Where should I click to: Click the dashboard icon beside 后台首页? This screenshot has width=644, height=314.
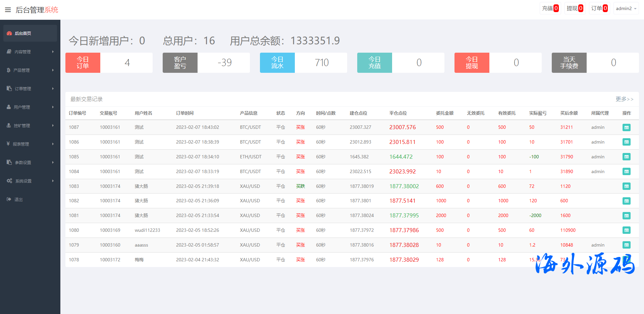9,33
